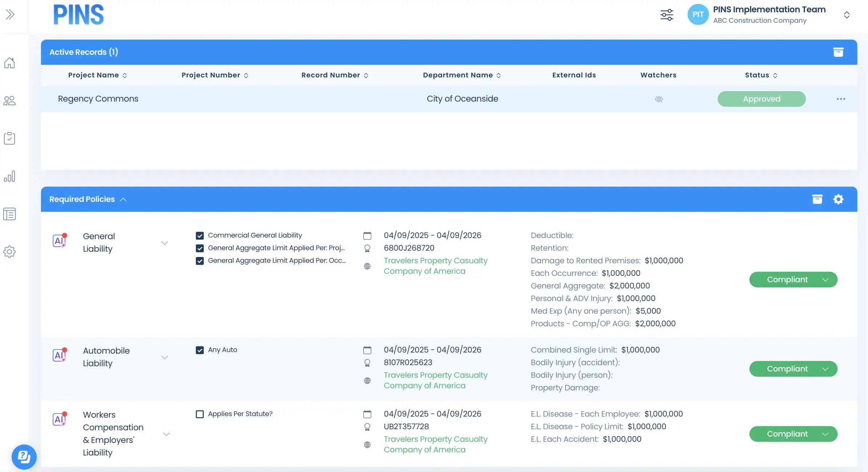Open the Required Policies gear settings icon

pos(838,199)
